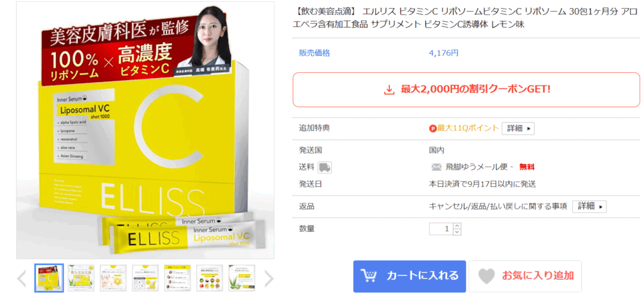Click the heart favorite icon
The image size is (644, 308).
coord(487,276)
